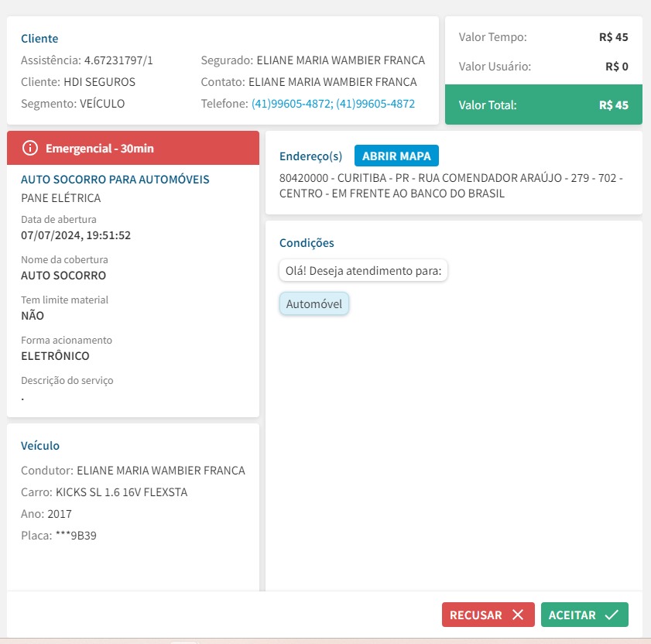Image resolution: width=651 pixels, height=644 pixels.
Task: Click the license plate value ***9B39
Action: [77, 536]
